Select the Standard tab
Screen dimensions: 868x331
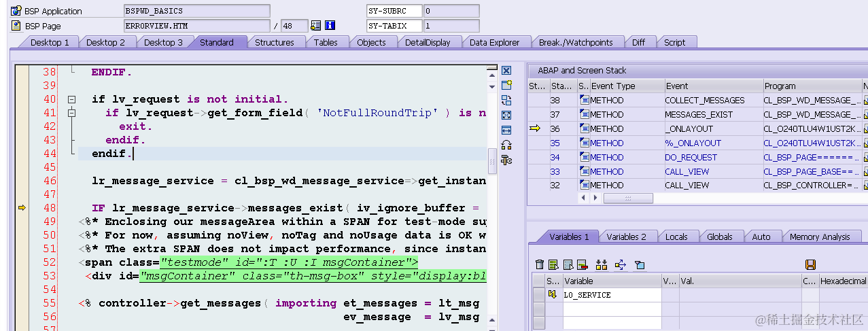[x=217, y=42]
